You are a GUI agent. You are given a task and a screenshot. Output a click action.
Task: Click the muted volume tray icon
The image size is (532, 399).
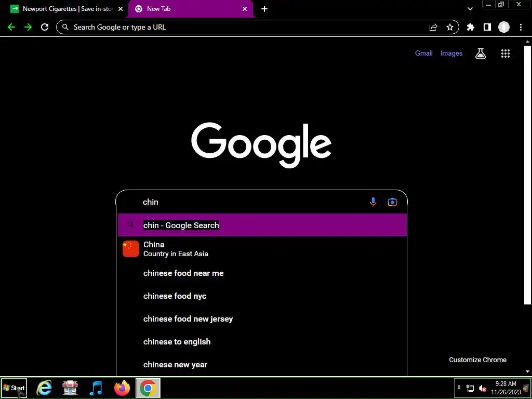click(482, 388)
